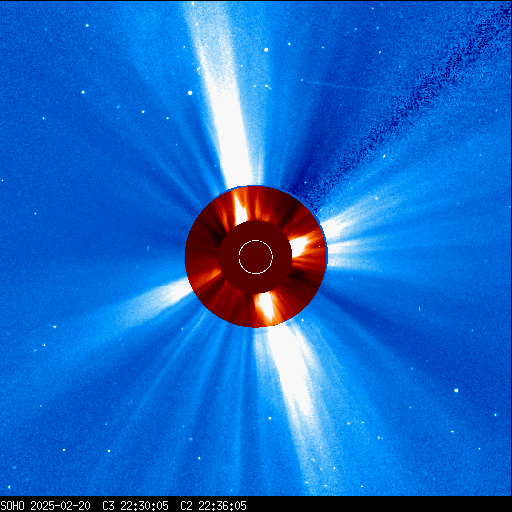Click the SOHO 2025-02-20 date label
The height and width of the screenshot is (512, 512).
pos(45,505)
